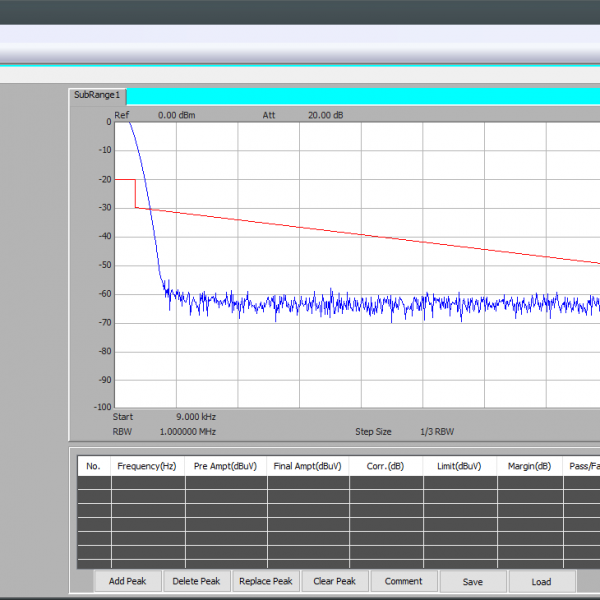
Task: Click the Ref level value 0.00 dBm
Action: 176,115
